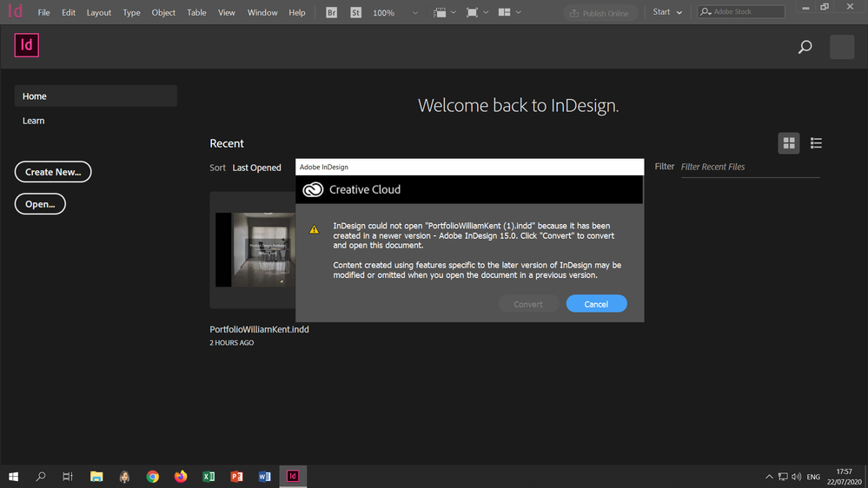
Task: Switch recent files to grid view
Action: click(x=788, y=143)
